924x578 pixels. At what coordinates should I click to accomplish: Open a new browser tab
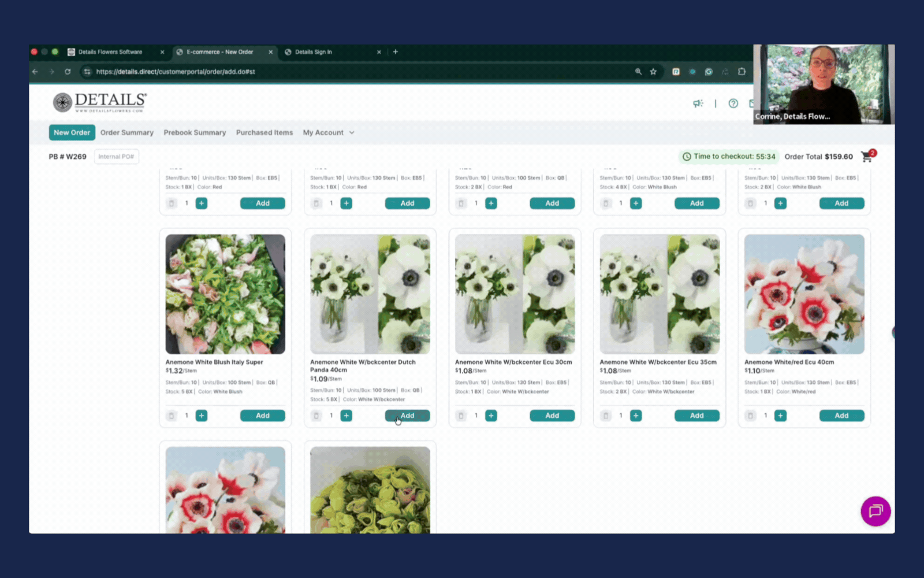396,52
